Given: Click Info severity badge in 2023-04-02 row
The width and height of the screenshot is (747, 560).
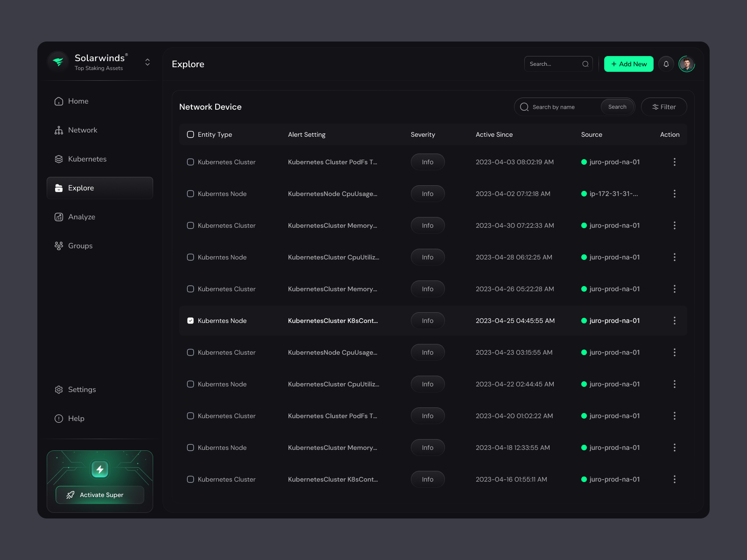Looking at the screenshot, I should coord(428,194).
